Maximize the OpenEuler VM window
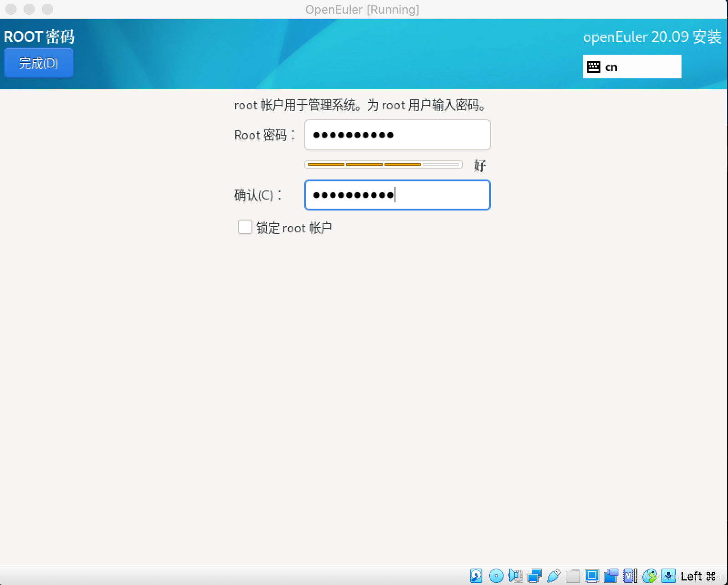The height and width of the screenshot is (585, 728). (47, 9)
